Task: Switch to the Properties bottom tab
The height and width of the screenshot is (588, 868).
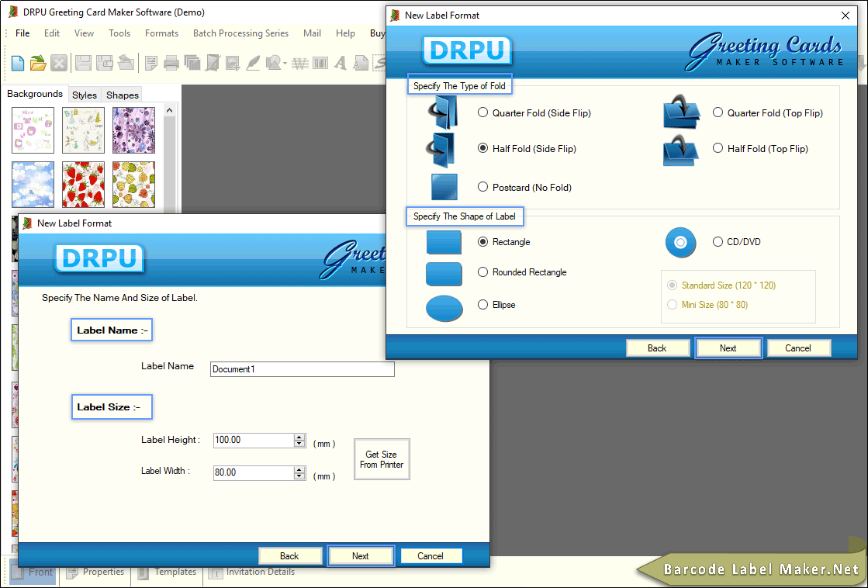Action: point(96,572)
